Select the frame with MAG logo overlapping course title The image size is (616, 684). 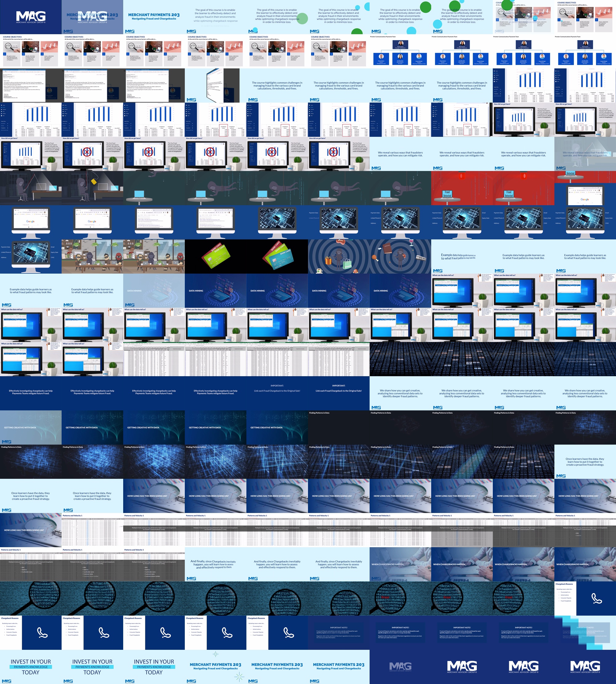[92, 17]
